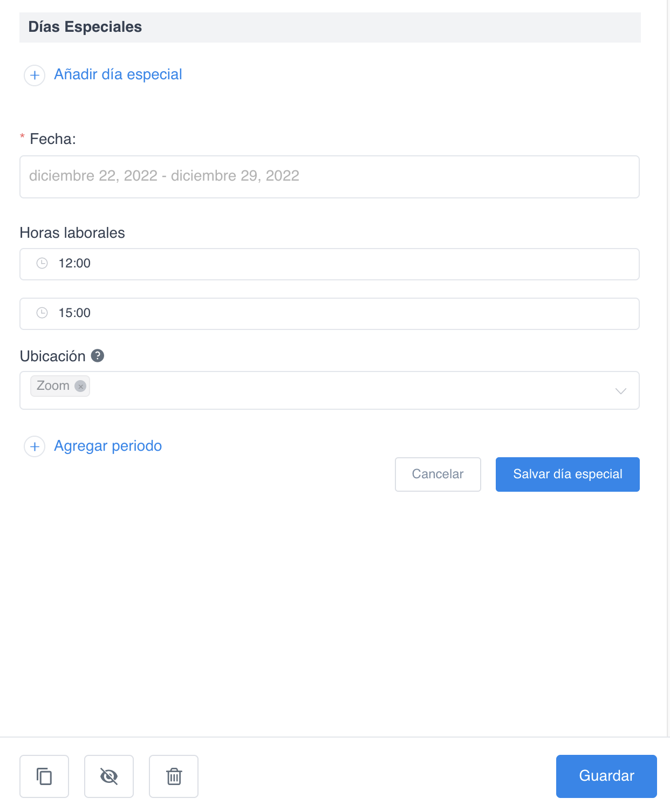Click the Días Especiales section header
670x812 pixels.
[x=85, y=27]
